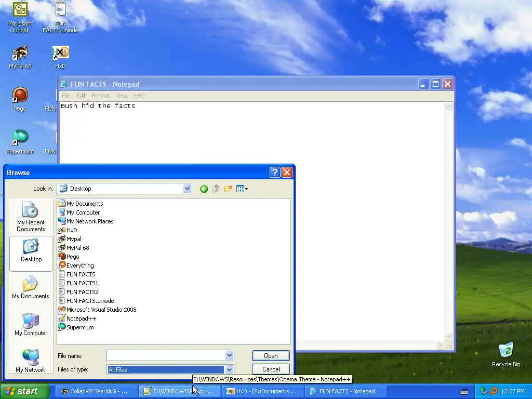Select My Network Places in file list
Viewport: 532px width, 399px height.
[86, 221]
